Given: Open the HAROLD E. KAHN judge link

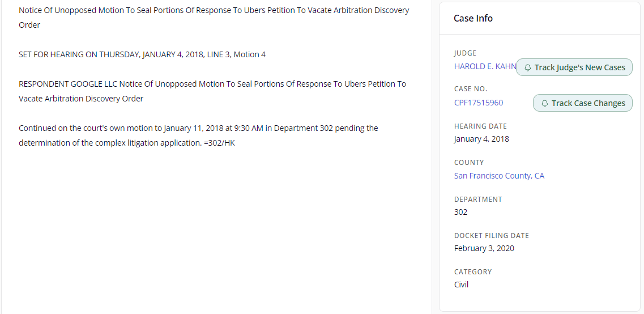Looking at the screenshot, I should [x=485, y=66].
